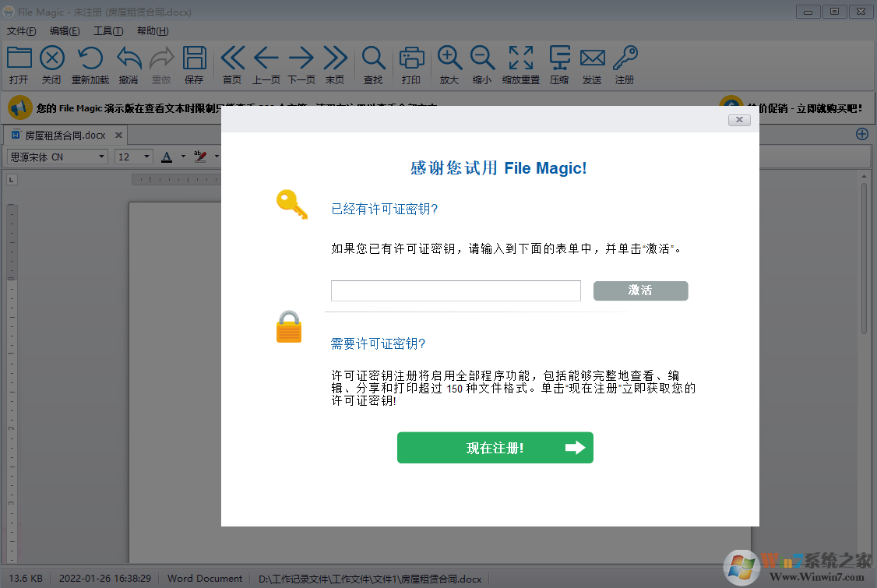
Task: Expand the highlight color dropdown arrow
Action: (x=217, y=157)
